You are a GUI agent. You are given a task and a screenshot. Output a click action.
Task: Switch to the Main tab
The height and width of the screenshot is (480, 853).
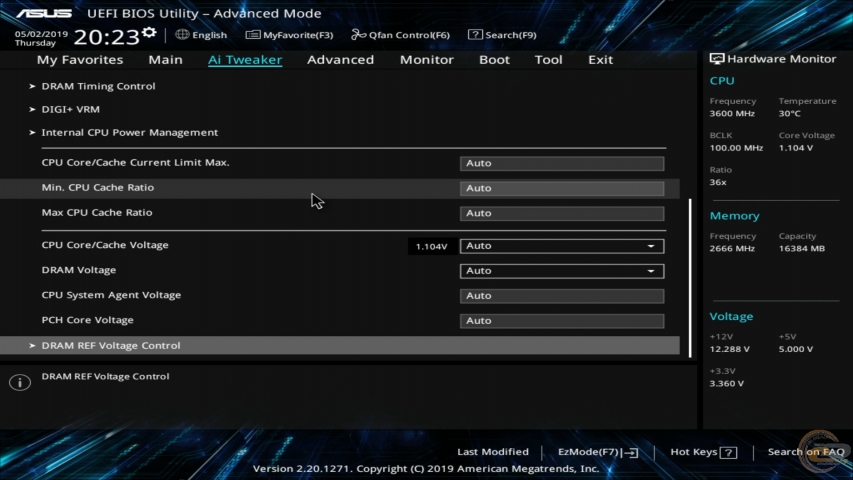[x=165, y=60]
